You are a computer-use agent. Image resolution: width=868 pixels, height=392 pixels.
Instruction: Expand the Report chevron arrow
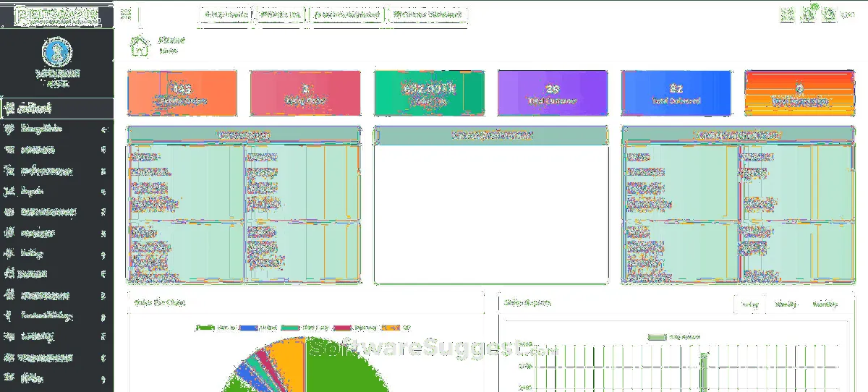(x=104, y=192)
